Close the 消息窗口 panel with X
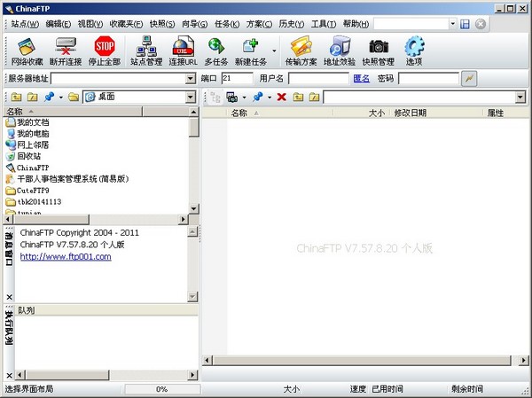 tap(9, 297)
